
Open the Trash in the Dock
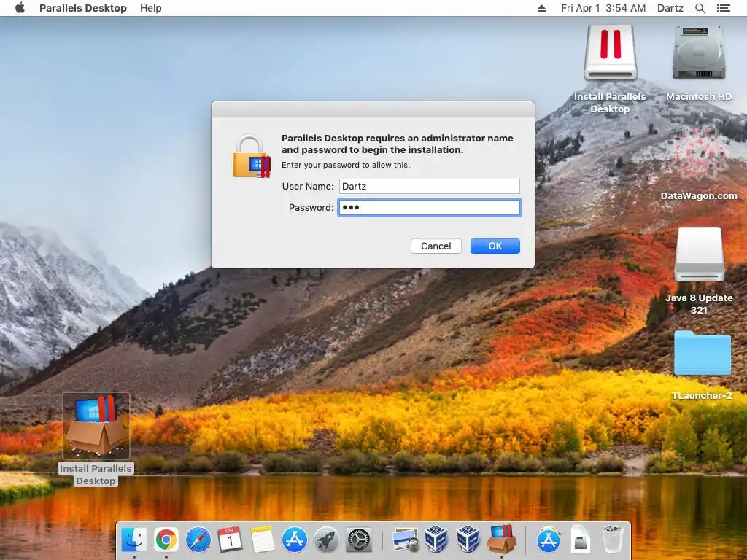(x=613, y=540)
